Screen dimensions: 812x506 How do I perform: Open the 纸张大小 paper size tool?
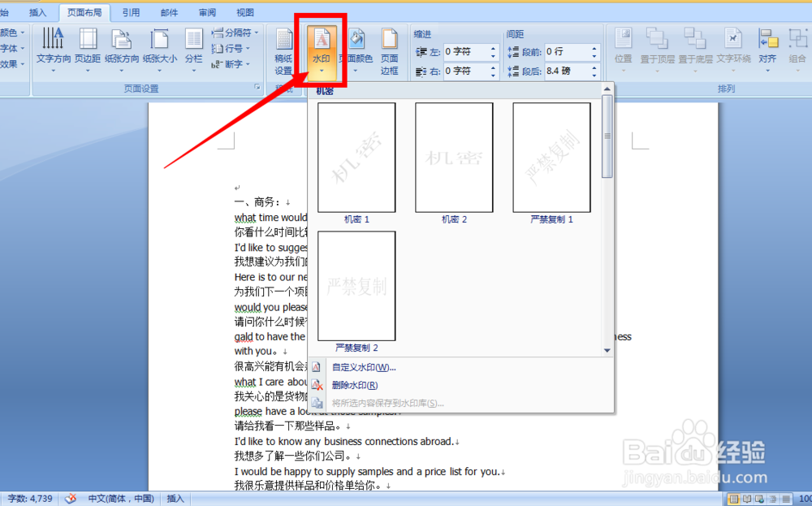[159, 50]
